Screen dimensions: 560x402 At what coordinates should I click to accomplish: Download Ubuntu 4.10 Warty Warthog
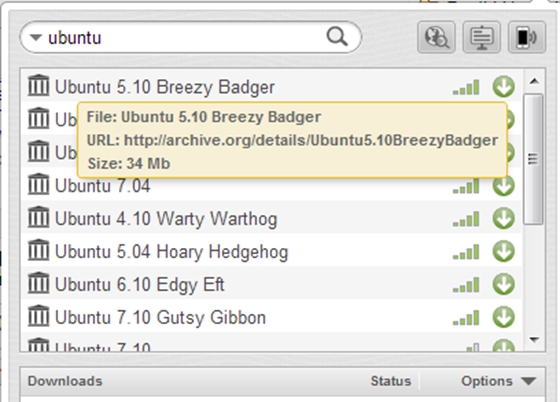[504, 218]
